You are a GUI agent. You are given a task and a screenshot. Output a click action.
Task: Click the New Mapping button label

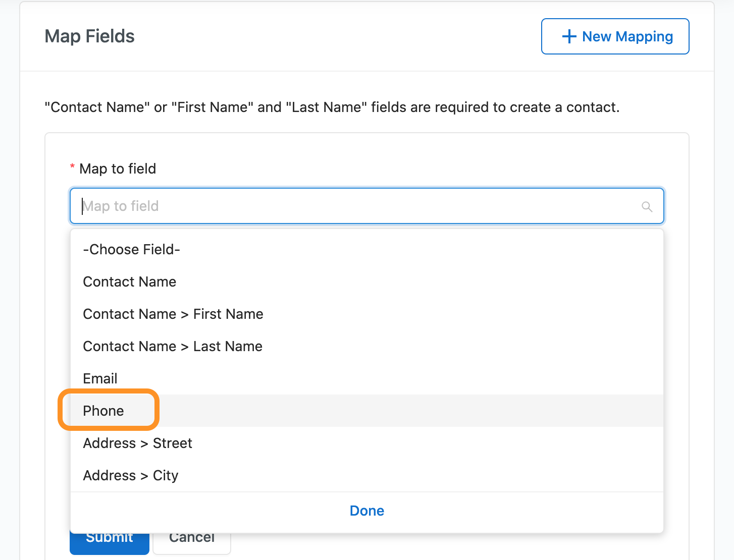[627, 36]
